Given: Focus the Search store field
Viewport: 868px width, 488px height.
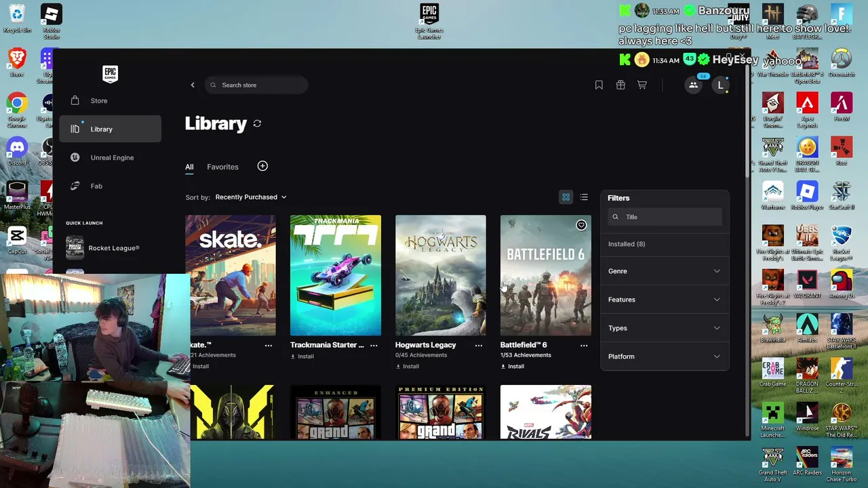Looking at the screenshot, I should (x=256, y=85).
